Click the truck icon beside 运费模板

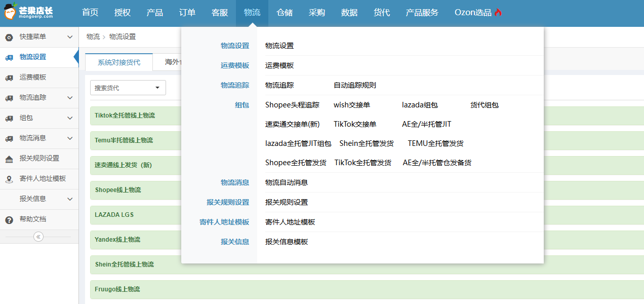tap(9, 78)
